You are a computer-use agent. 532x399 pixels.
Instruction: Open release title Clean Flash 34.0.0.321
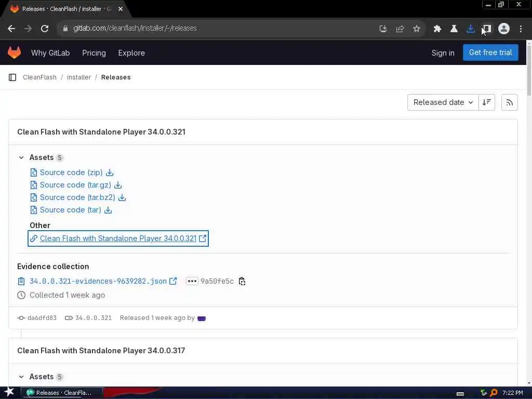(x=101, y=132)
